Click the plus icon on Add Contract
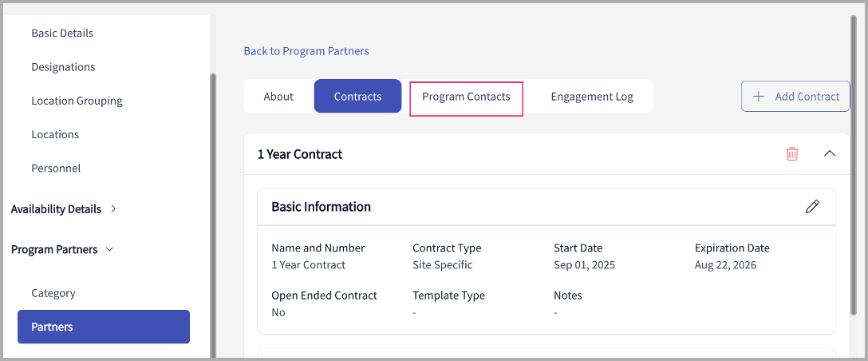Image resolution: width=868 pixels, height=361 pixels. (x=758, y=97)
